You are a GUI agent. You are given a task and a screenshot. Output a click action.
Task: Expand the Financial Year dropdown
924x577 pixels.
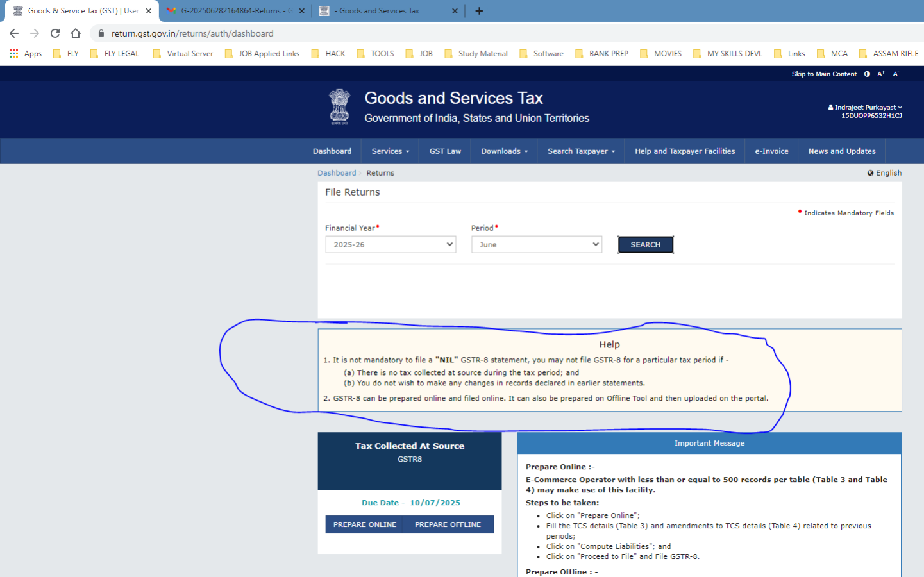tap(391, 245)
